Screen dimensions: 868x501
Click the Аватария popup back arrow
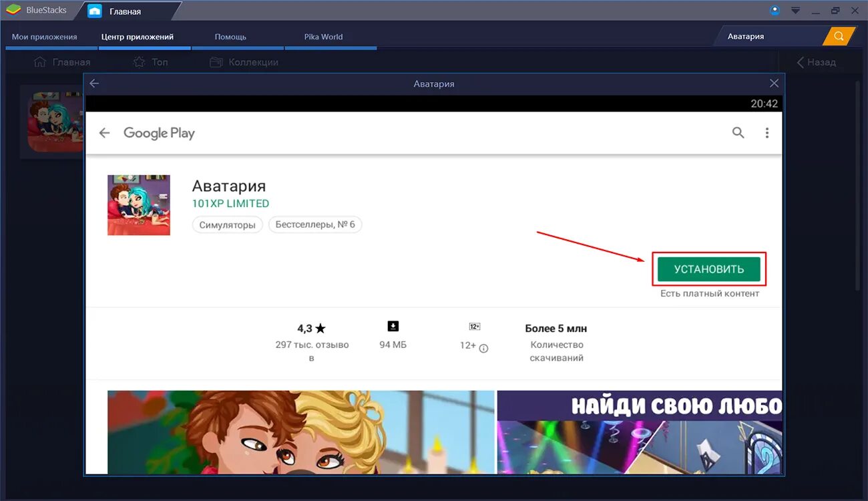tap(94, 83)
